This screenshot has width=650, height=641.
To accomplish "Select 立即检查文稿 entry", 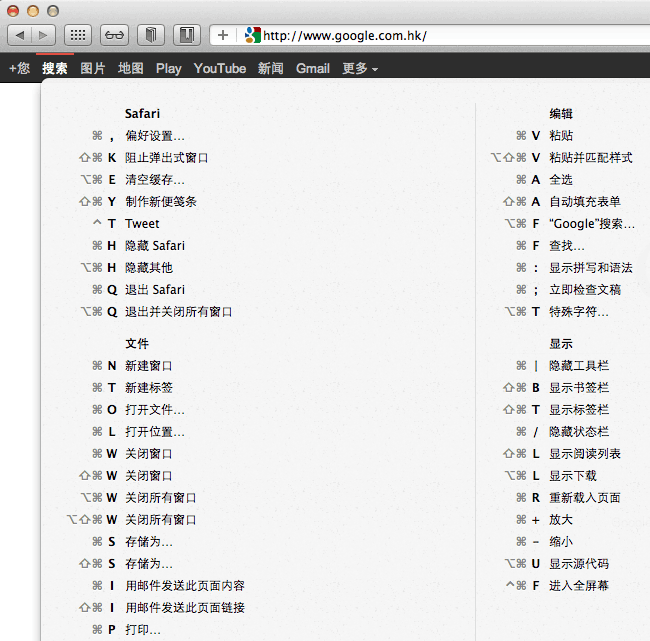I will pyautogui.click(x=585, y=289).
